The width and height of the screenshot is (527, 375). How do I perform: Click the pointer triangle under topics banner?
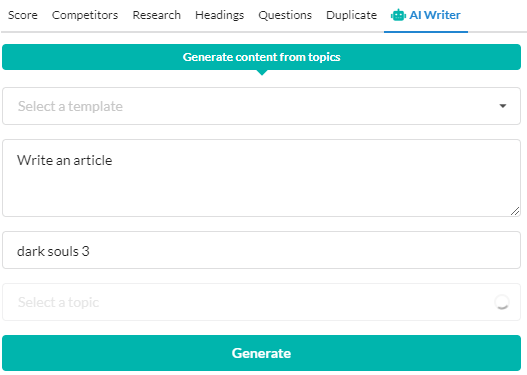coord(262,73)
